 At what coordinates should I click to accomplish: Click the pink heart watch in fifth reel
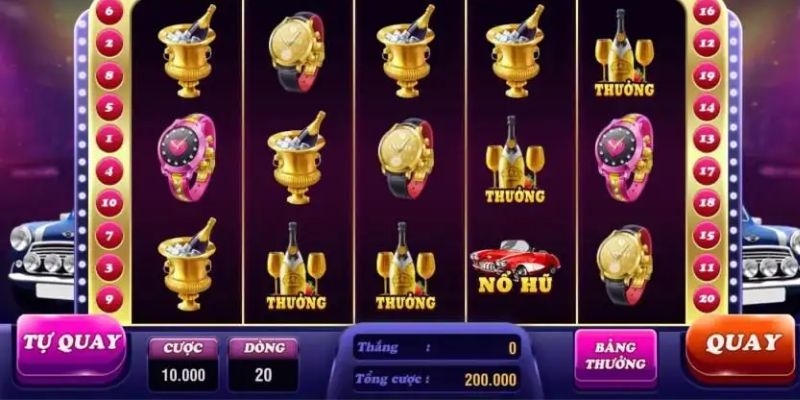tap(624, 157)
